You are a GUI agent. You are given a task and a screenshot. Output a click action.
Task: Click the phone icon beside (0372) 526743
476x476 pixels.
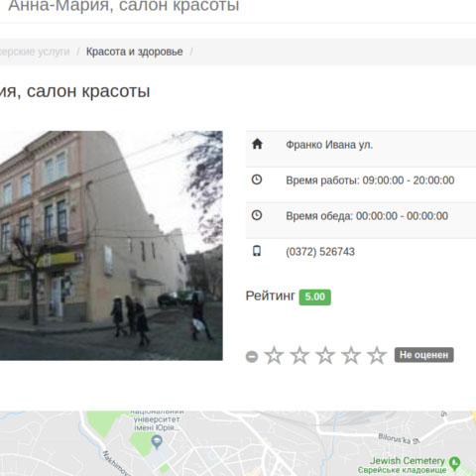pos(257,251)
